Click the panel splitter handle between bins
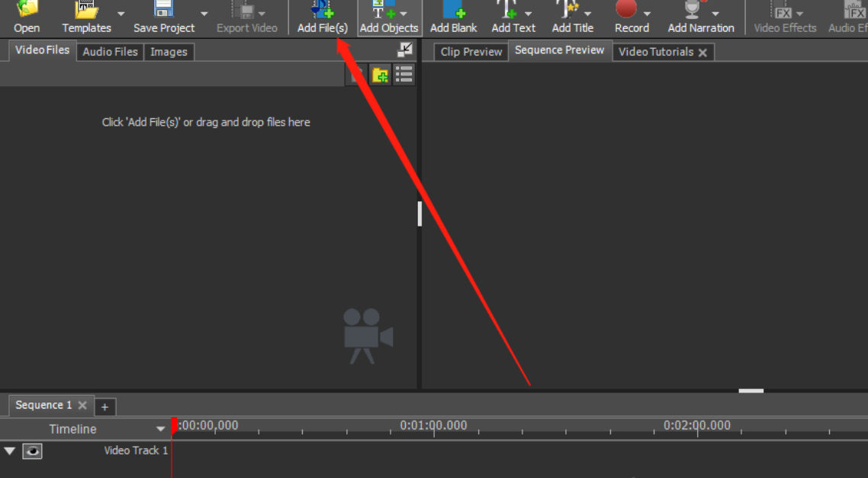 click(420, 213)
